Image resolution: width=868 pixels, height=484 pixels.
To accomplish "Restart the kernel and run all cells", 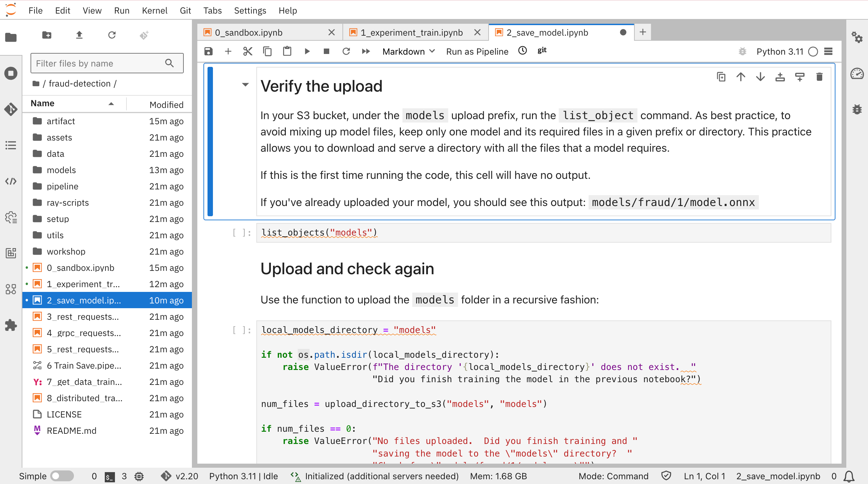I will coord(366,51).
